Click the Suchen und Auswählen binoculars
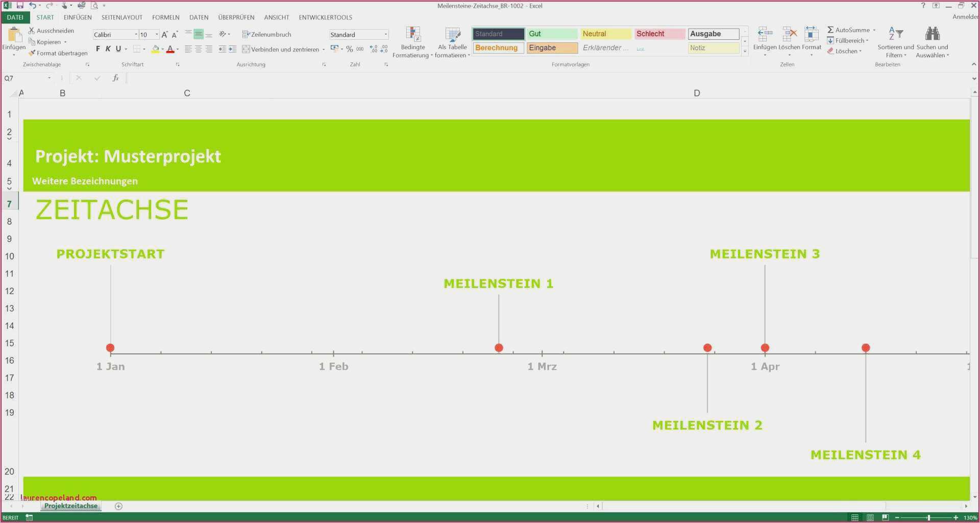 click(932, 36)
